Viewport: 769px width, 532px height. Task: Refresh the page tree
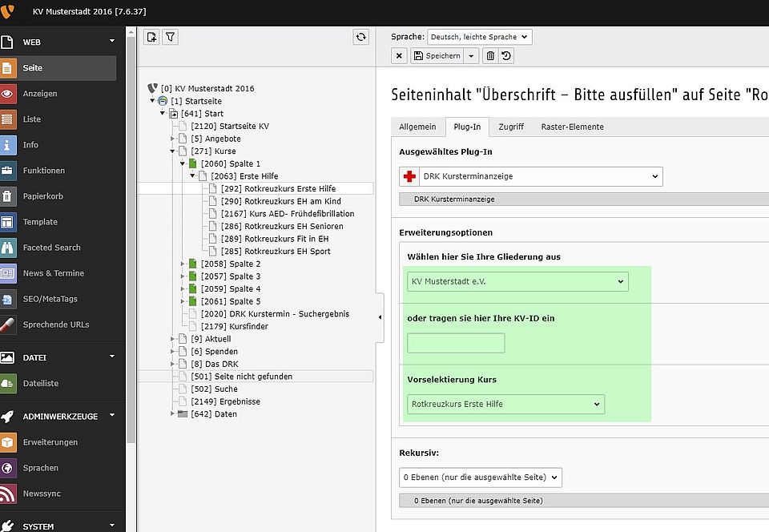coord(361,37)
